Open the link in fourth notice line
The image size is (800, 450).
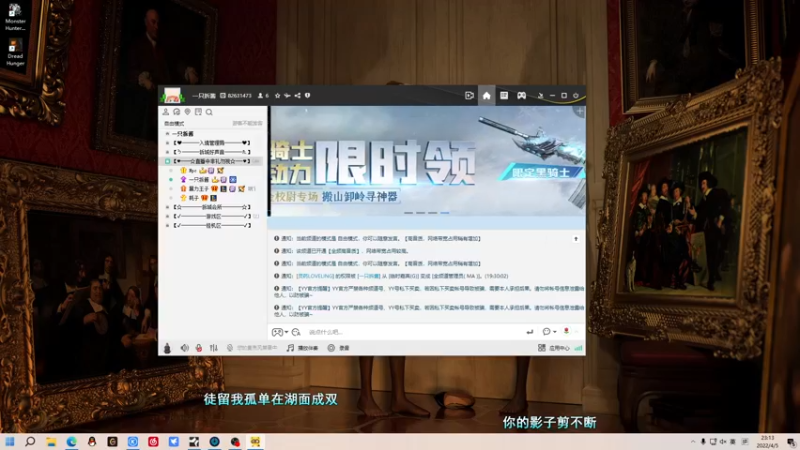315,276
